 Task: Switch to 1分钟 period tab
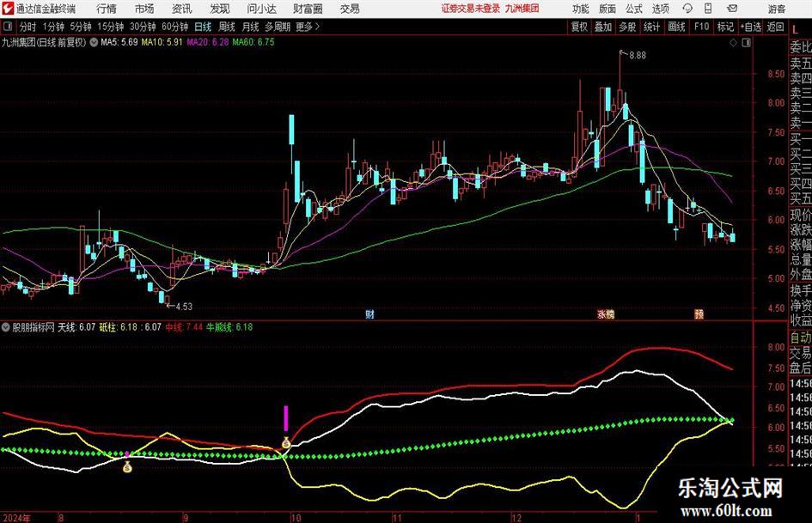[53, 27]
